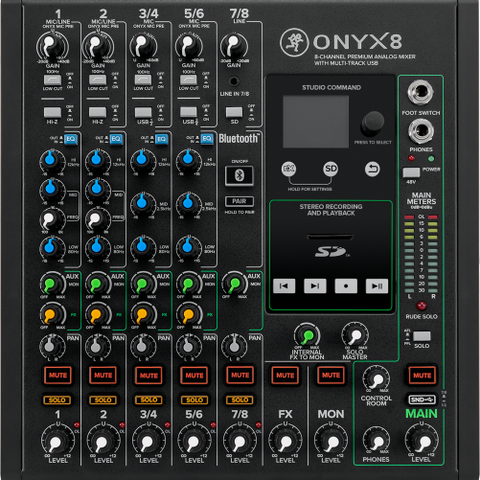
Task: Toggle the Hi-Z switch on channel 2
Action: pyautogui.click(x=98, y=112)
